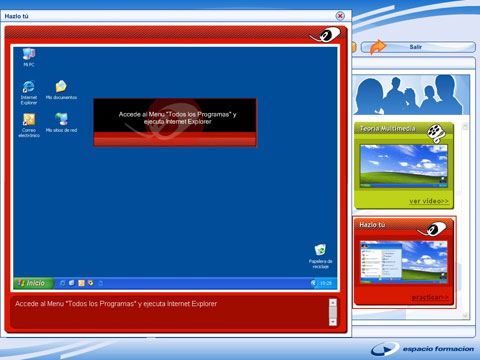Click the Salir exit button
This screenshot has height=360, width=480.
[419, 47]
